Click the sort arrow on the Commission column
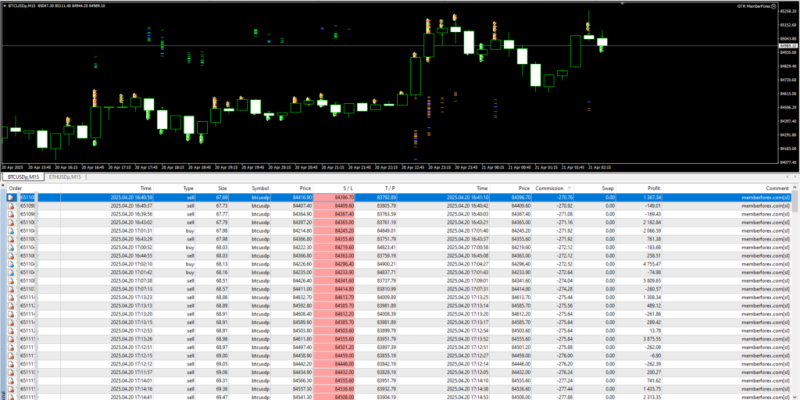 click(x=568, y=187)
